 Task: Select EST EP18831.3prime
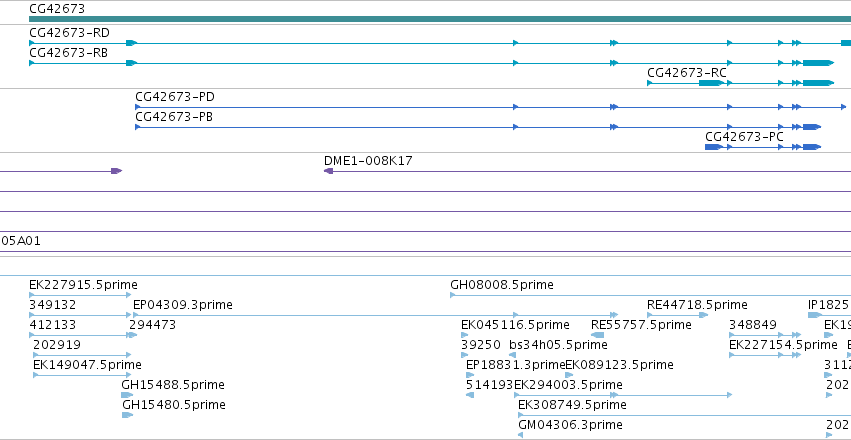[x=516, y=365]
